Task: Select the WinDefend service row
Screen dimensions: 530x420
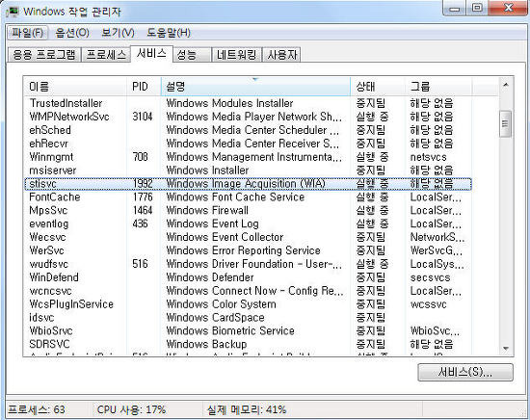Action: pyautogui.click(x=248, y=277)
